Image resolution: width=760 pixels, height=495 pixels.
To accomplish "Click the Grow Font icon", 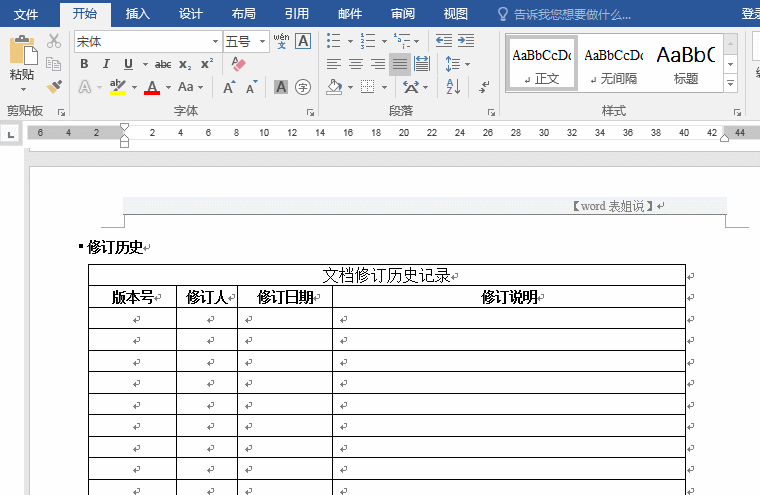I will pos(229,87).
